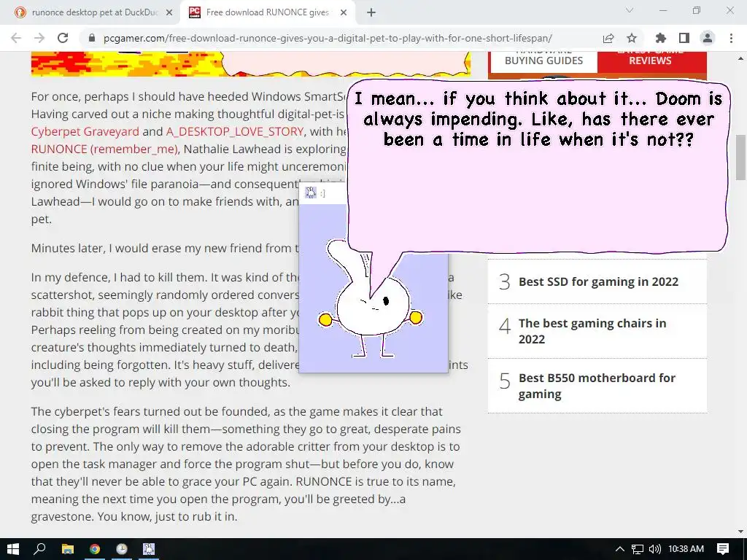Reload the PC Gamer page
The height and width of the screenshot is (560, 747).
[63, 38]
